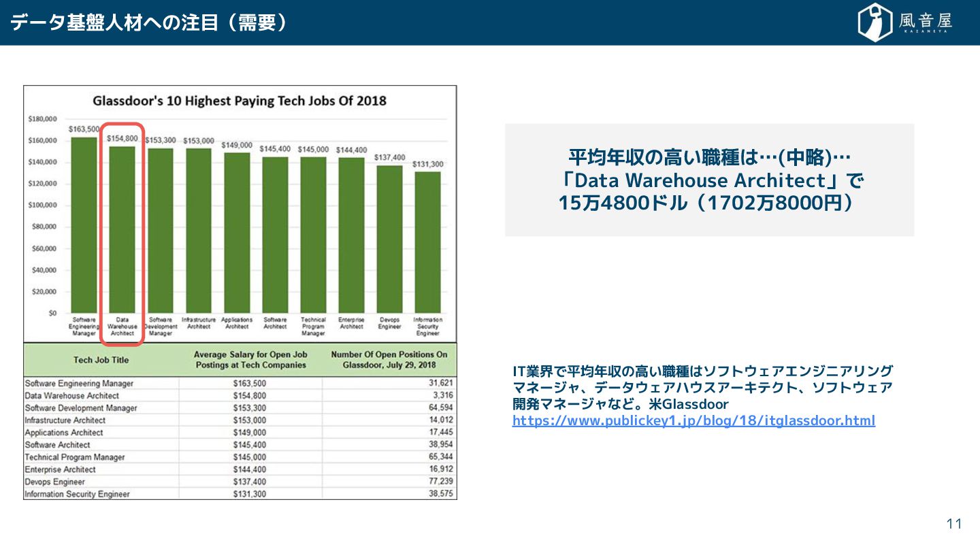Image resolution: width=980 pixels, height=551 pixels.
Task: Click the Devops Engineer table row name
Action: [54, 482]
